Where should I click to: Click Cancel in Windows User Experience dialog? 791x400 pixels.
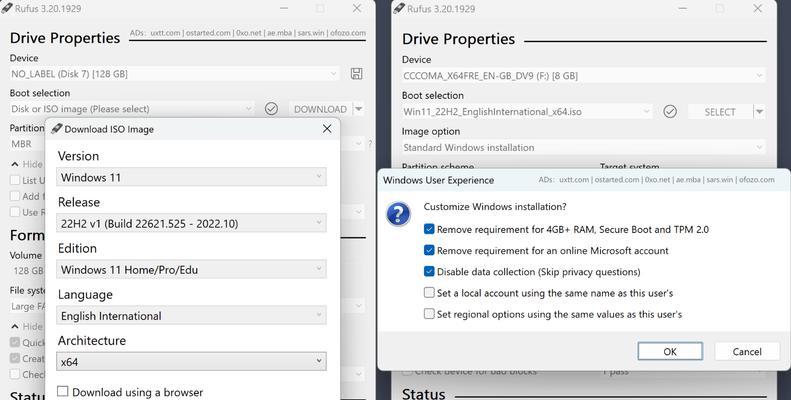point(747,352)
